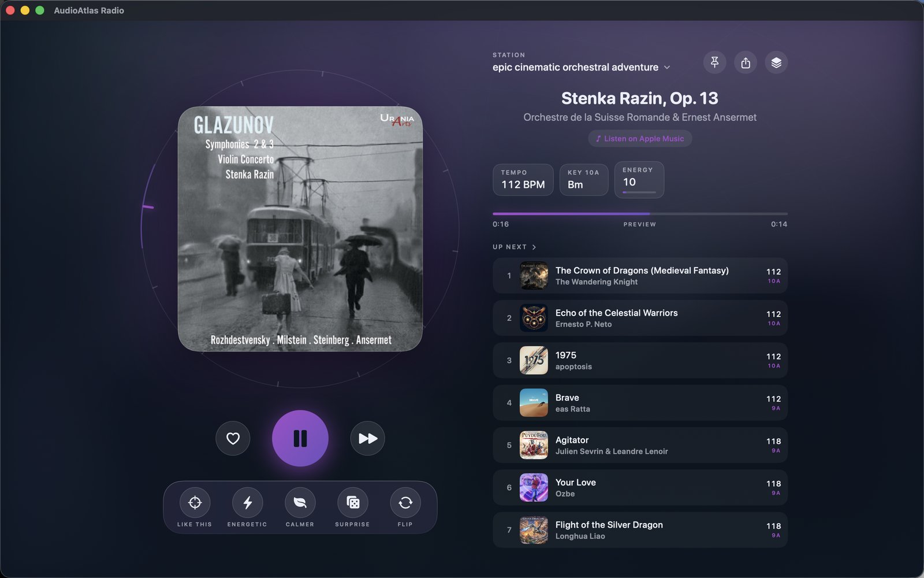Click the Tempo 112 BPM chip

click(523, 180)
